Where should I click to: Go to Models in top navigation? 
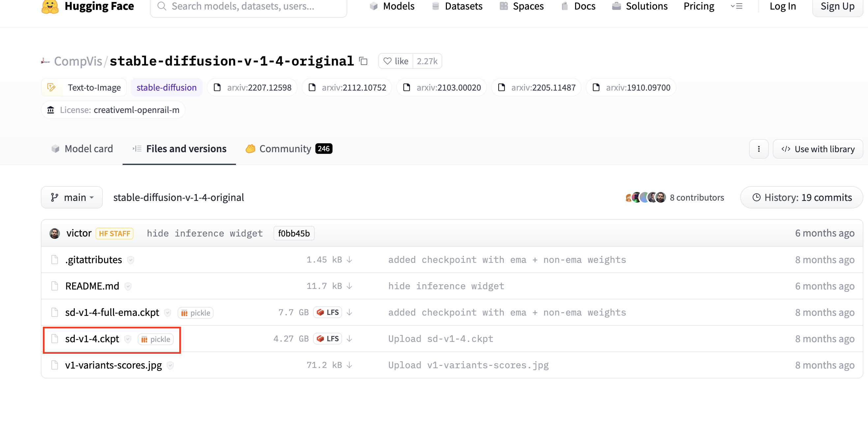point(392,6)
